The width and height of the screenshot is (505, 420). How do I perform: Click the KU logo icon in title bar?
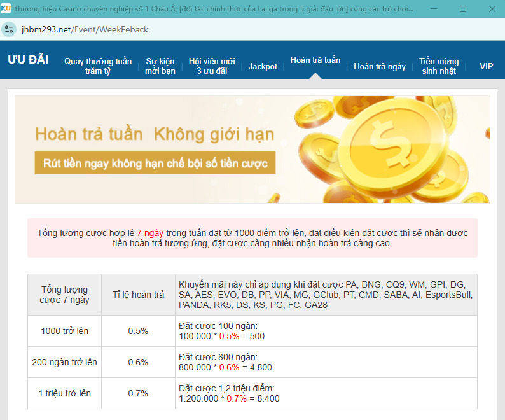[6, 9]
